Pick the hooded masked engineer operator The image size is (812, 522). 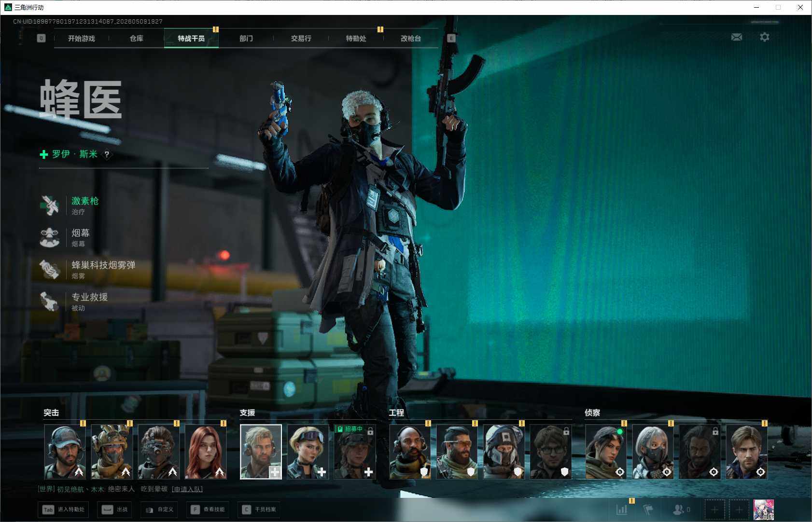pos(504,452)
